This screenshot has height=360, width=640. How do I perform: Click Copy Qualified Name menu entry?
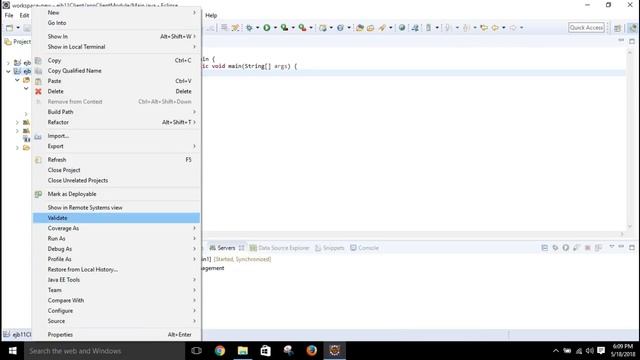click(x=116, y=71)
